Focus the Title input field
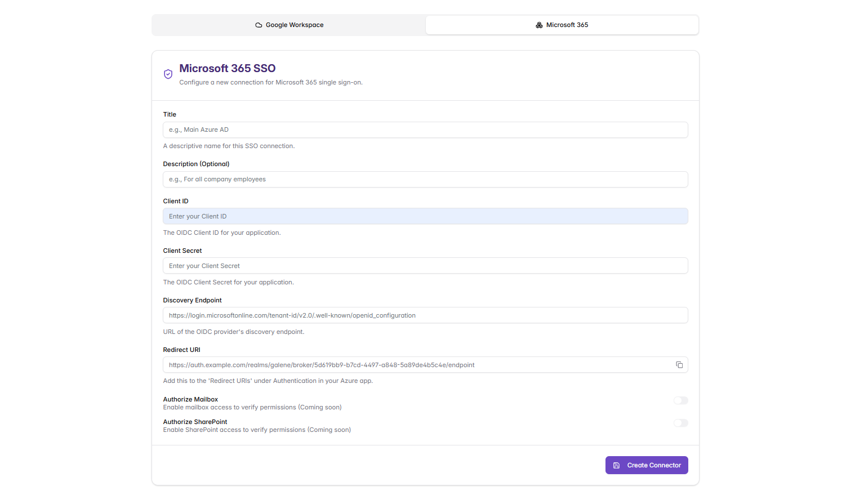 point(425,130)
